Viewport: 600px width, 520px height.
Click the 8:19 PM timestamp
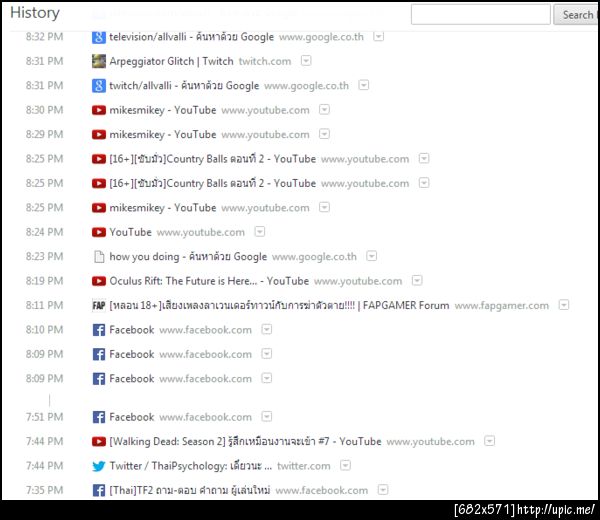pyautogui.click(x=44, y=281)
